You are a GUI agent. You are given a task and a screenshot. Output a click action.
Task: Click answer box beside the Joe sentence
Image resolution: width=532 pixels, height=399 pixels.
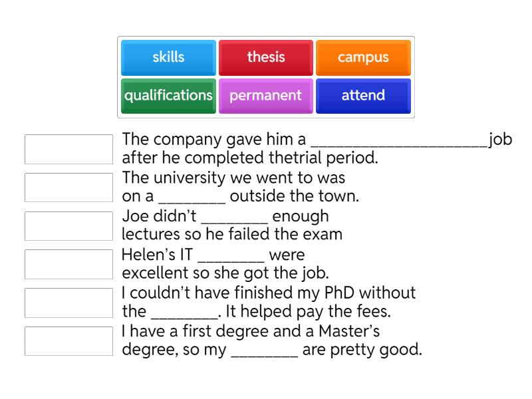(x=68, y=225)
